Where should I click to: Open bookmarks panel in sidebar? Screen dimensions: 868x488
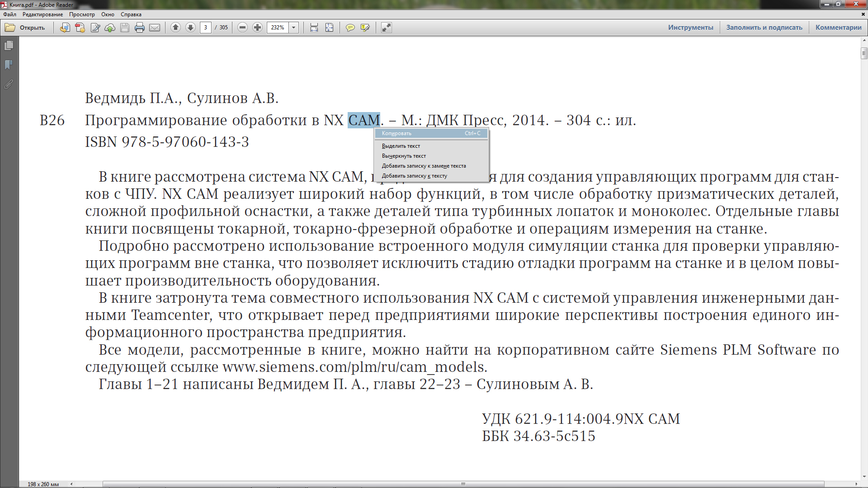point(9,65)
